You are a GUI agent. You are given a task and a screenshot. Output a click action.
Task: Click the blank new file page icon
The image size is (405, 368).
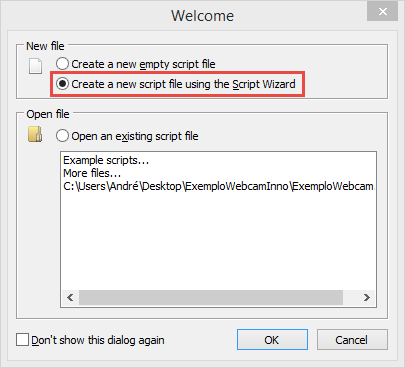(35, 66)
